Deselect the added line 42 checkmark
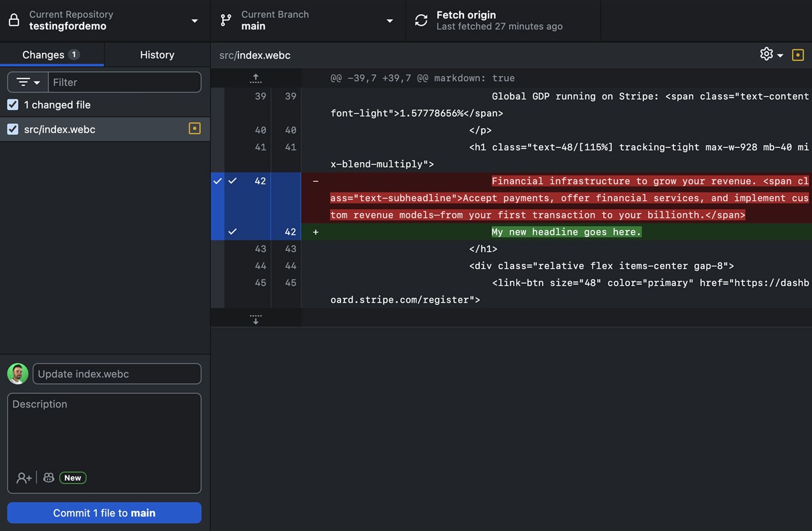812x531 pixels. [x=233, y=231]
